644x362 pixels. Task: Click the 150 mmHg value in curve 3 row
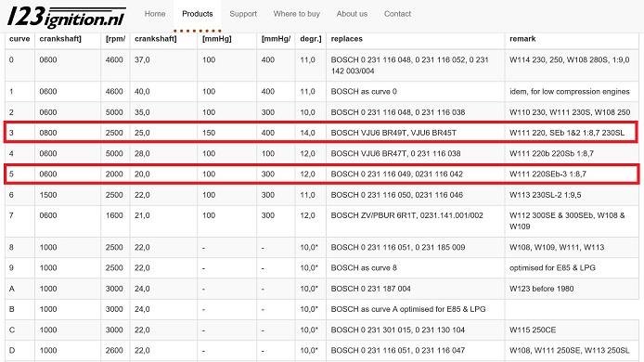[x=209, y=133]
